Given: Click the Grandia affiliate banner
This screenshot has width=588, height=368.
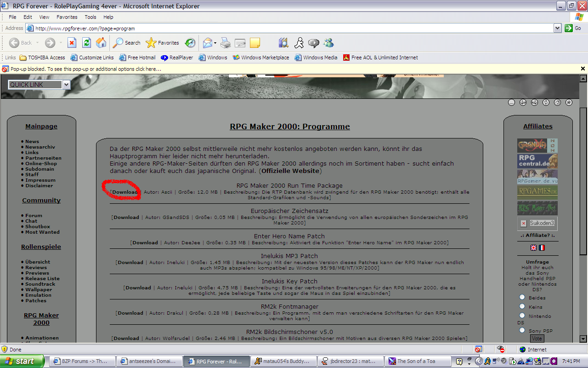Looking at the screenshot, I should click(537, 146).
